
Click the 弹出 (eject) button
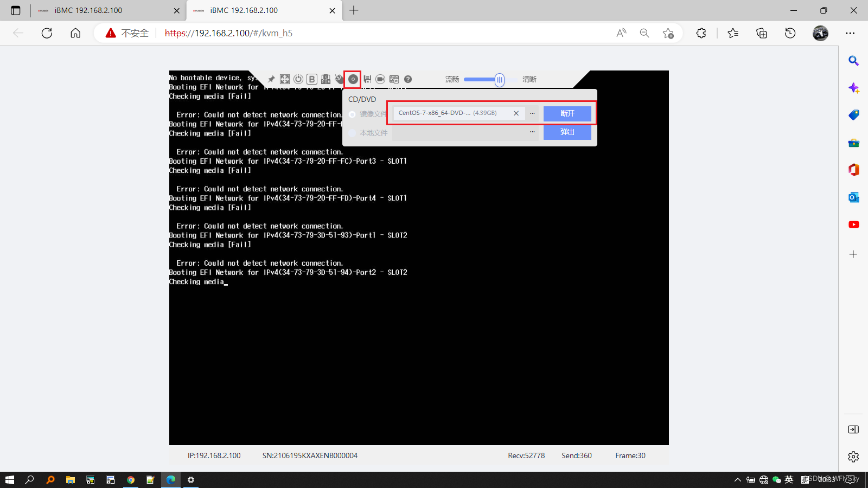(567, 132)
